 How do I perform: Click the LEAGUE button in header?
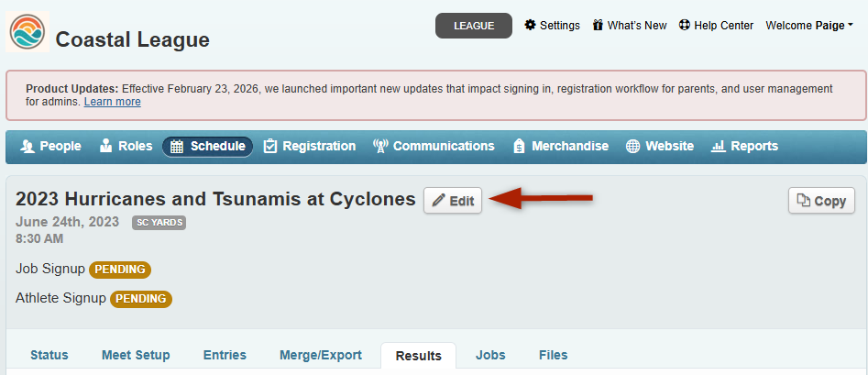pos(473,26)
